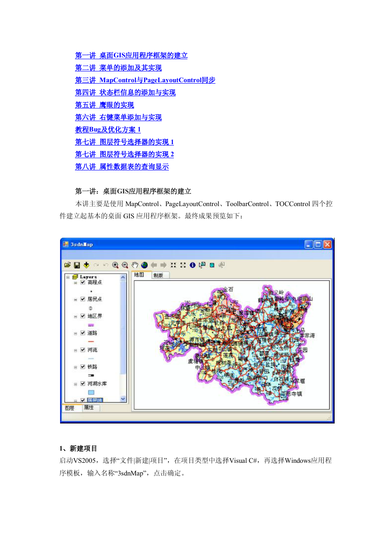Screen dimensions: 392x555
Task: Click the 3sdnMap window title icon
Action: [66, 244]
